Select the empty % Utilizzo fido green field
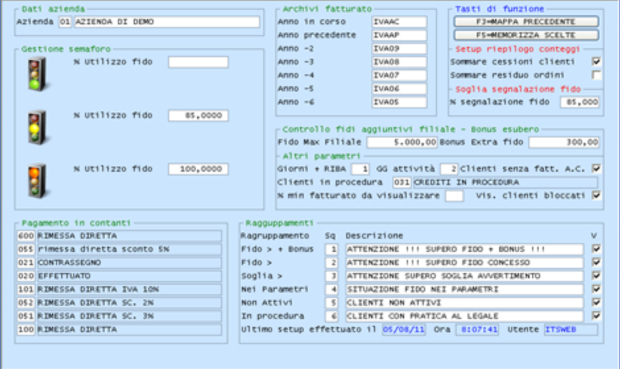This screenshot has width=620, height=369. point(198,62)
